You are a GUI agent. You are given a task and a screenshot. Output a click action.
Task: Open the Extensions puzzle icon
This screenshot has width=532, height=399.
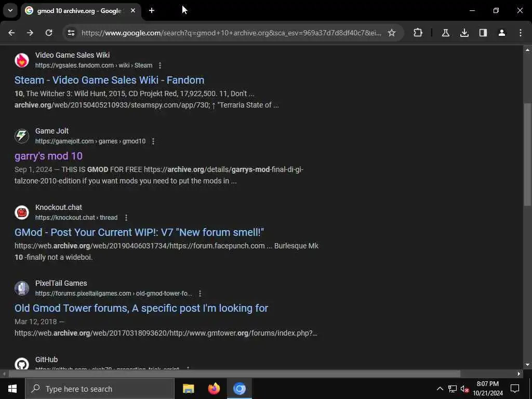point(418,33)
